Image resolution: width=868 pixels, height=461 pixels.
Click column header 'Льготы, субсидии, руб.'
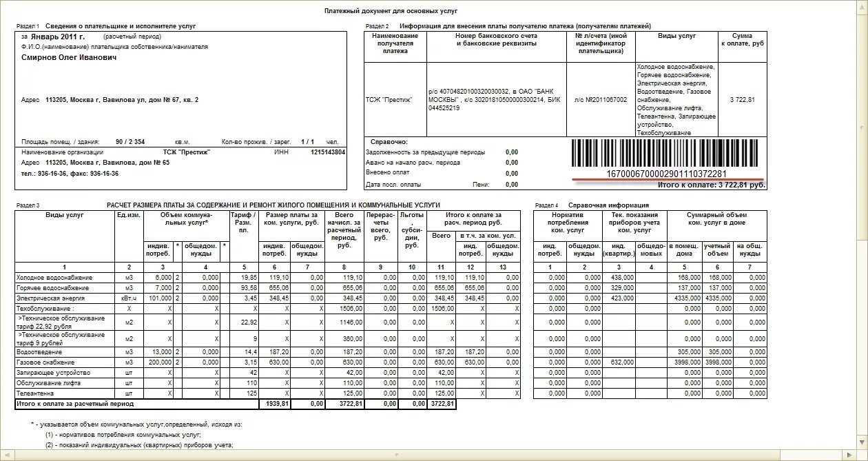411,230
